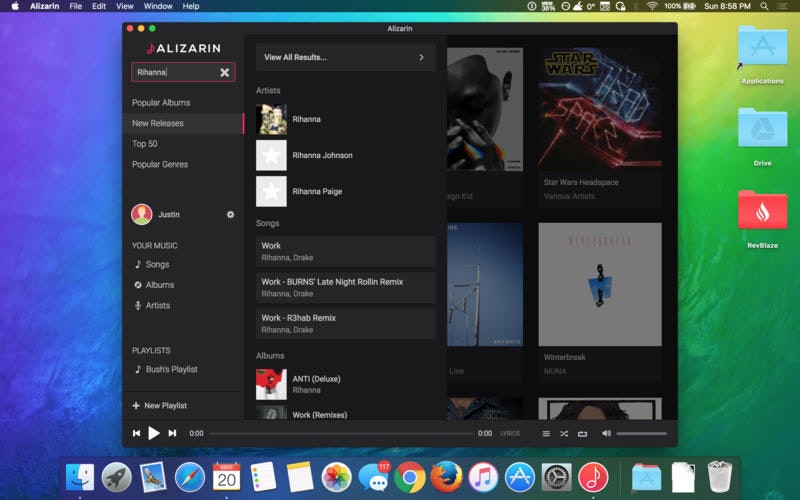
Task: Toggle repeat mode
Action: [x=582, y=434]
